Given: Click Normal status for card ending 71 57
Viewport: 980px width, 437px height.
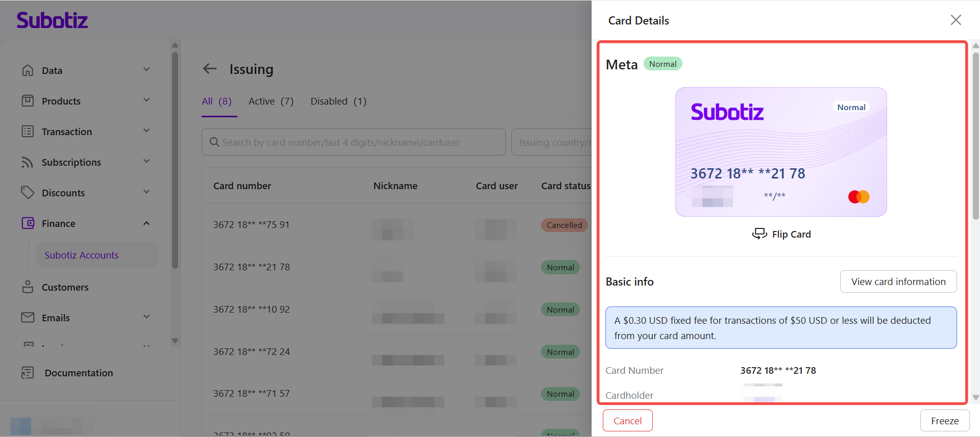Looking at the screenshot, I should click(560, 394).
